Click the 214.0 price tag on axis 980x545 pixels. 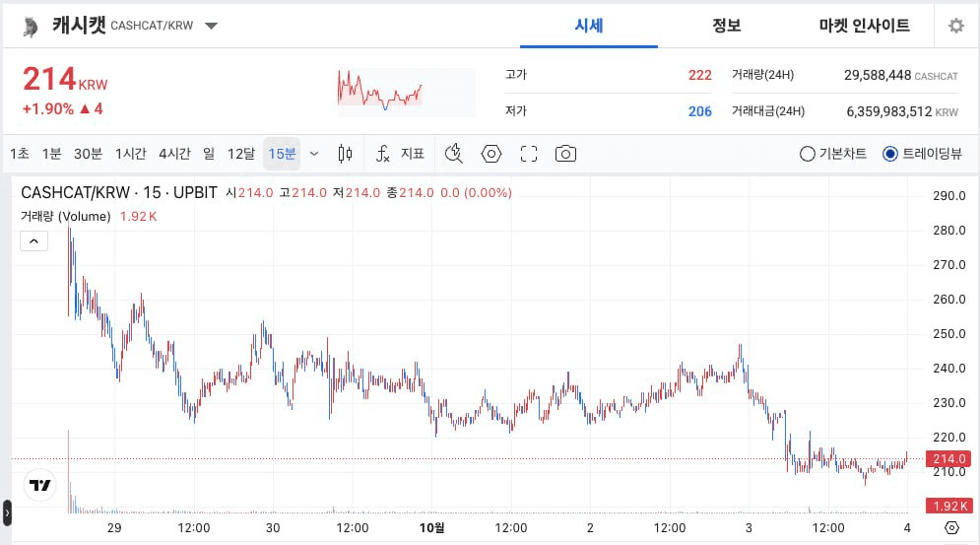click(x=948, y=458)
